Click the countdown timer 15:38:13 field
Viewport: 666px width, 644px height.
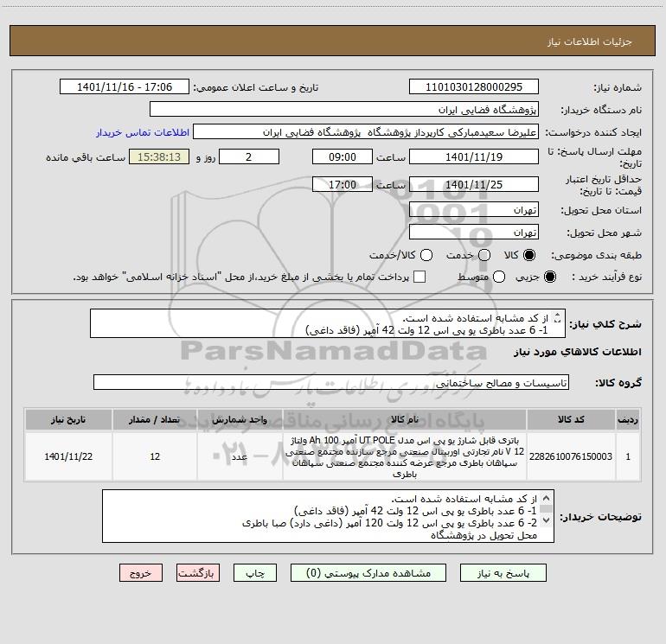(159, 157)
